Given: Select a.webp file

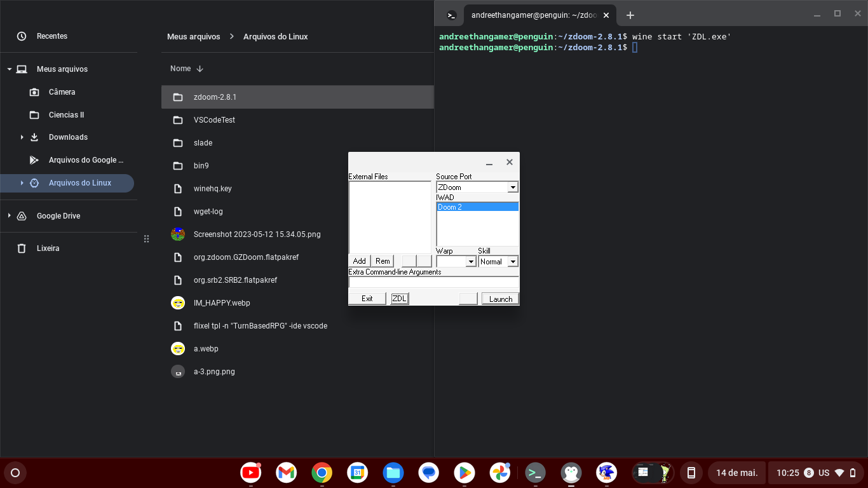Looking at the screenshot, I should coord(297,349).
